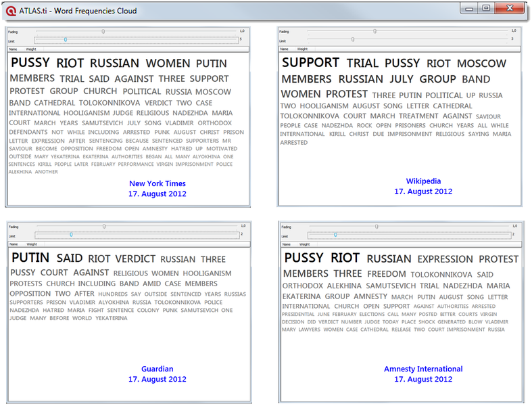The width and height of the screenshot is (532, 406).
Task: Click SUPPORT in the Wikipedia cloud
Action: [310, 63]
